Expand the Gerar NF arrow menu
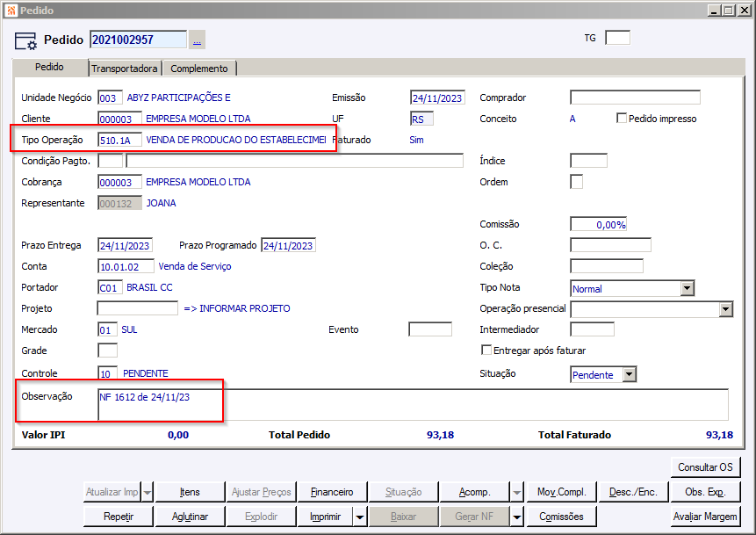The height and width of the screenshot is (535, 756). tap(516, 517)
